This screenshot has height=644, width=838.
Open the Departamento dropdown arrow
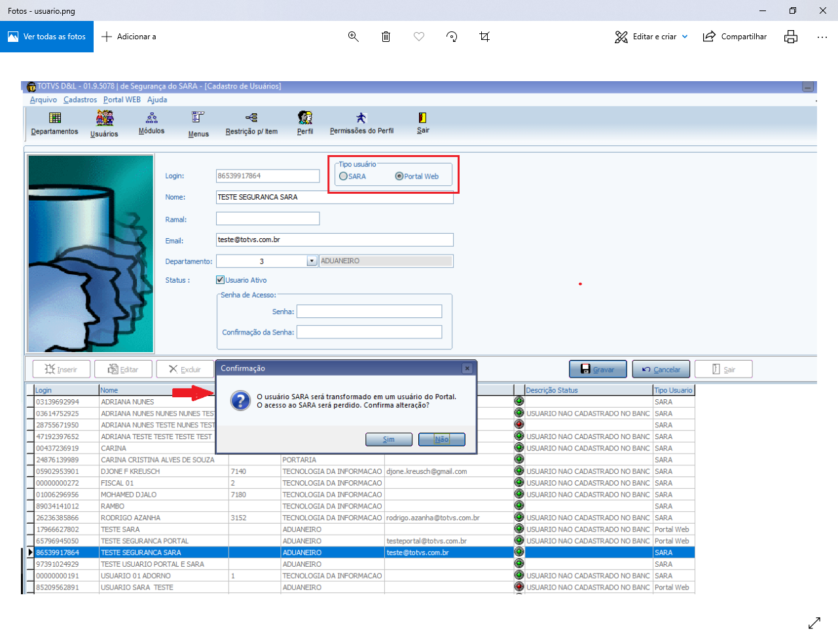tap(312, 261)
